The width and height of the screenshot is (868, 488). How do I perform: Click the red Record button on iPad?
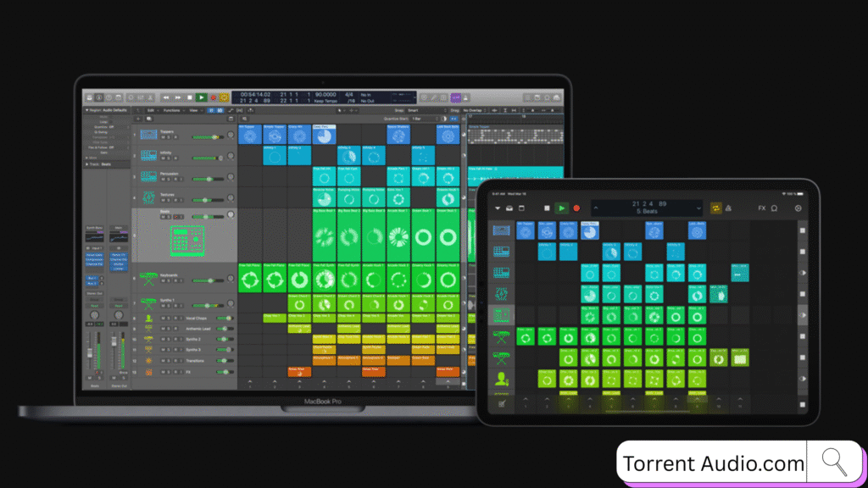tap(576, 208)
